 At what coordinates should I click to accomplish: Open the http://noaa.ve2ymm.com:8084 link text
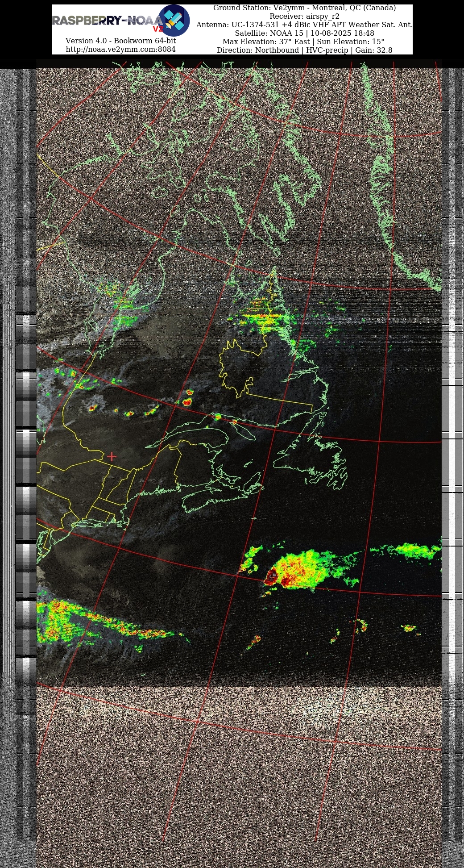120,49
